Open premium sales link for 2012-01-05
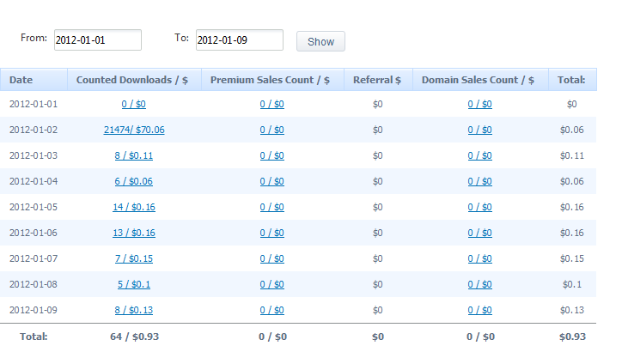 tap(272, 207)
